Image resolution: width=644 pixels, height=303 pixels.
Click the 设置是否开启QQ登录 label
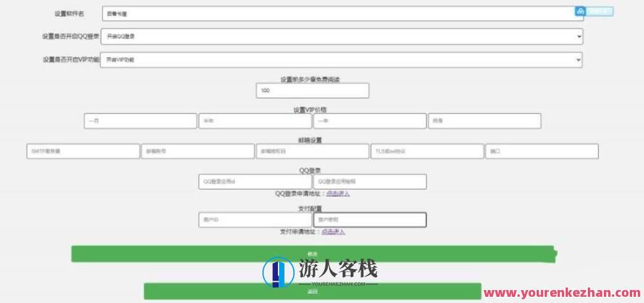click(x=70, y=36)
